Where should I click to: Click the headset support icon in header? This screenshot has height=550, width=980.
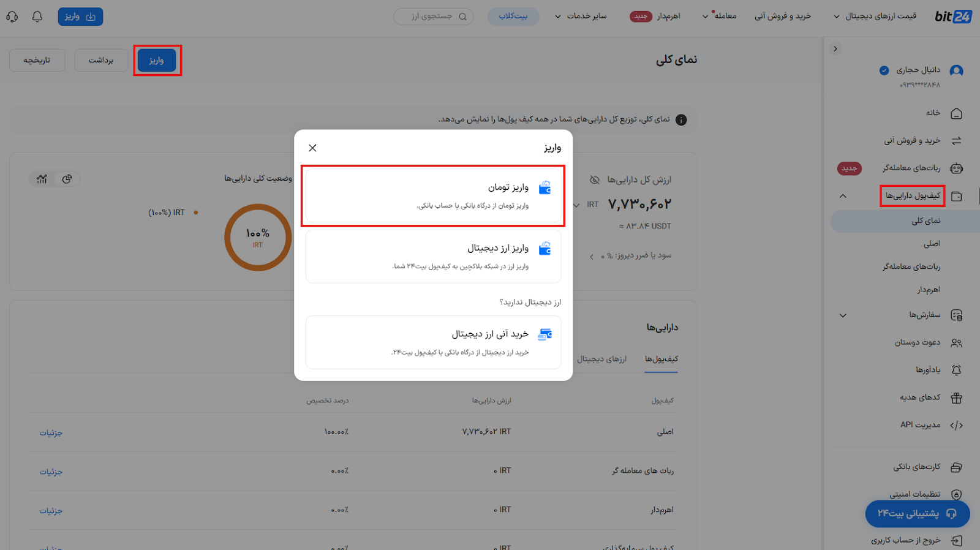12,17
